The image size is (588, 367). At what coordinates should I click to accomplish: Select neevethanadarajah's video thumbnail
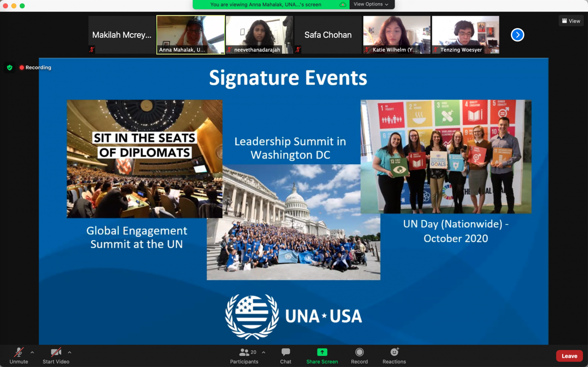pos(260,35)
